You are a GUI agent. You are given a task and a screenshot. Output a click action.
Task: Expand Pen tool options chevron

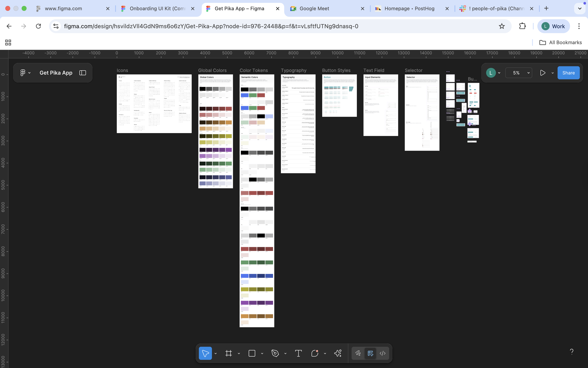point(285,353)
